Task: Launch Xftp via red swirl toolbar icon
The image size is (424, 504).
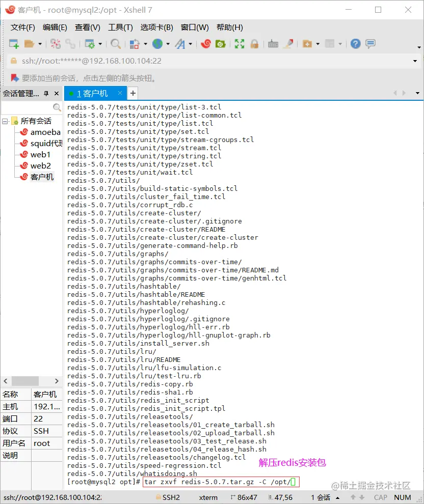Action: pyautogui.click(x=205, y=44)
